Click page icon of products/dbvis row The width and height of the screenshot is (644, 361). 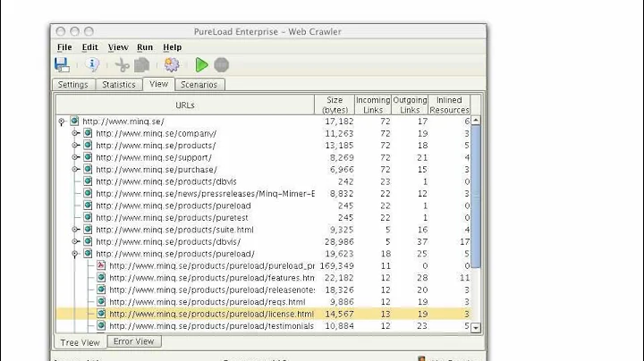coord(88,180)
